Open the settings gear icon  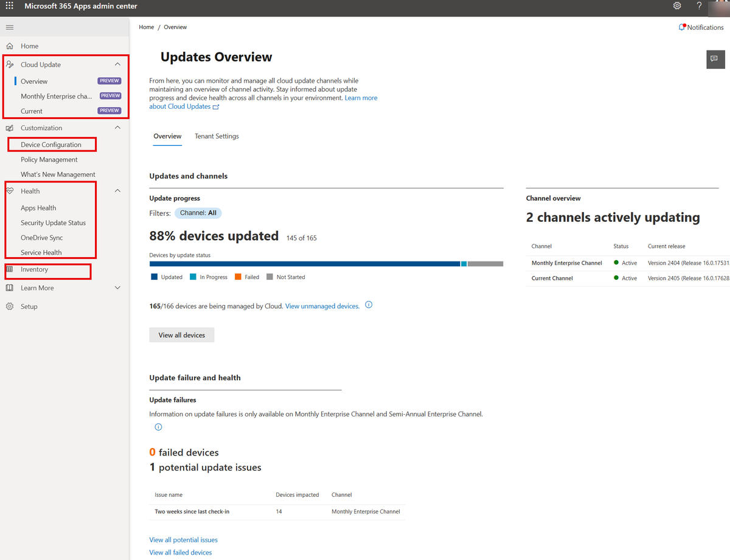[x=677, y=6]
